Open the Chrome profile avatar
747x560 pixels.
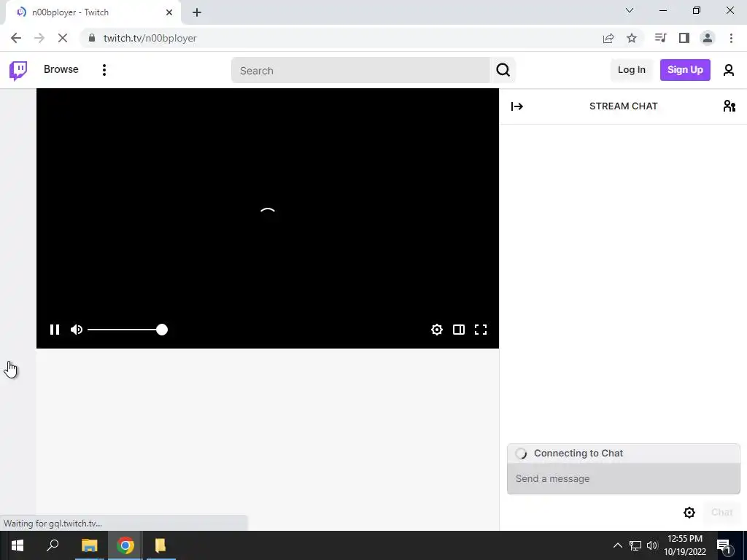[708, 38]
